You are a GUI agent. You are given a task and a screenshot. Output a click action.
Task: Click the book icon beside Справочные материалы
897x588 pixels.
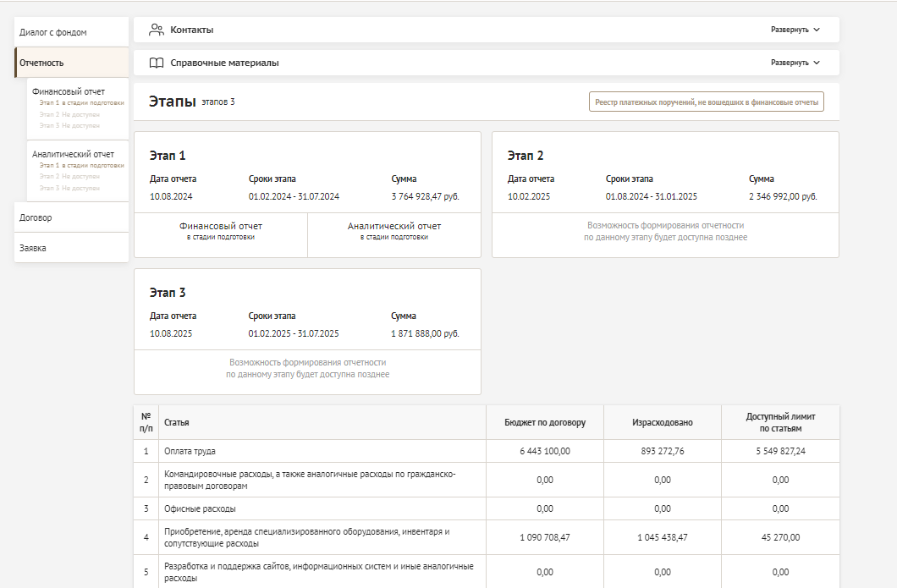(x=156, y=63)
